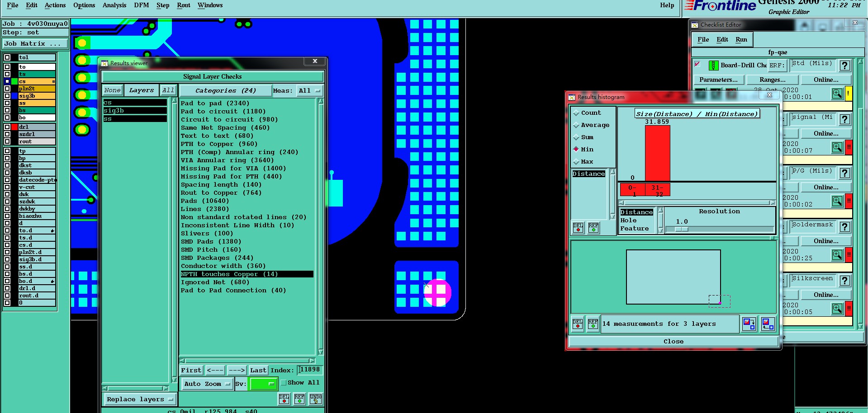The height and width of the screenshot is (413, 868).
Task: Toggle Board-Drill Checks checkbox in Checklist
Action: (697, 64)
